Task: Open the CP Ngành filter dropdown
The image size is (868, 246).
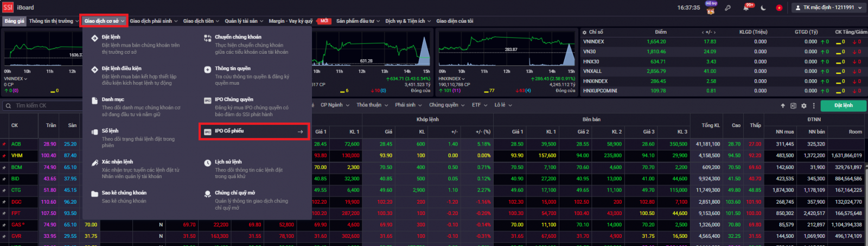Action: (334, 105)
